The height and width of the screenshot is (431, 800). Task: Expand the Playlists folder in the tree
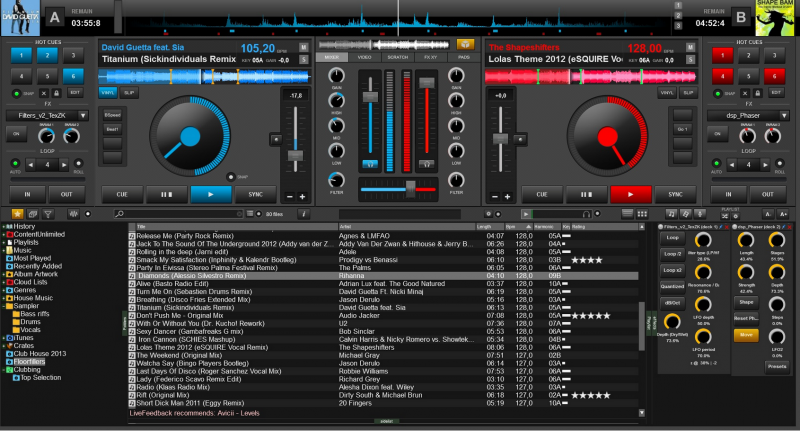coord(4,242)
